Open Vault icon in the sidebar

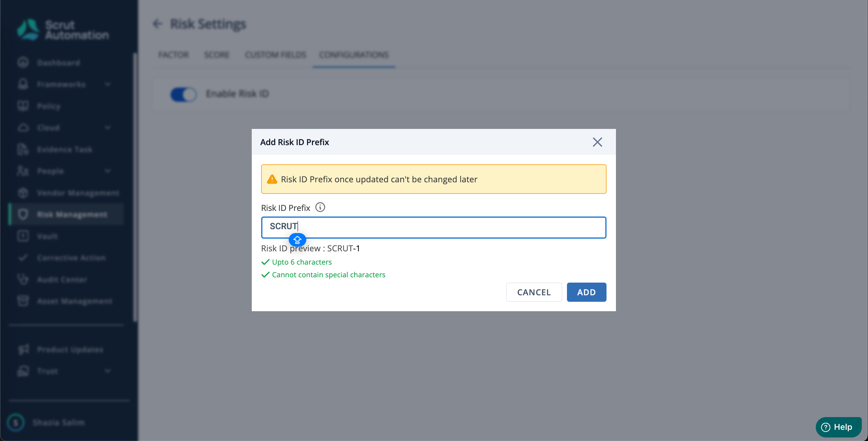[23, 236]
